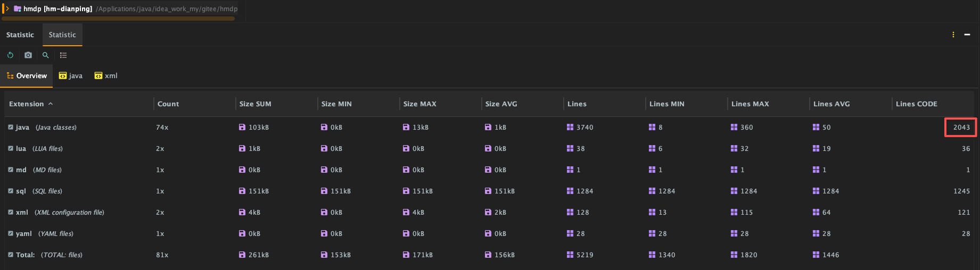Screen dimensions: 980x270
Task: Sort by the Lines CODE column
Action: (x=916, y=104)
